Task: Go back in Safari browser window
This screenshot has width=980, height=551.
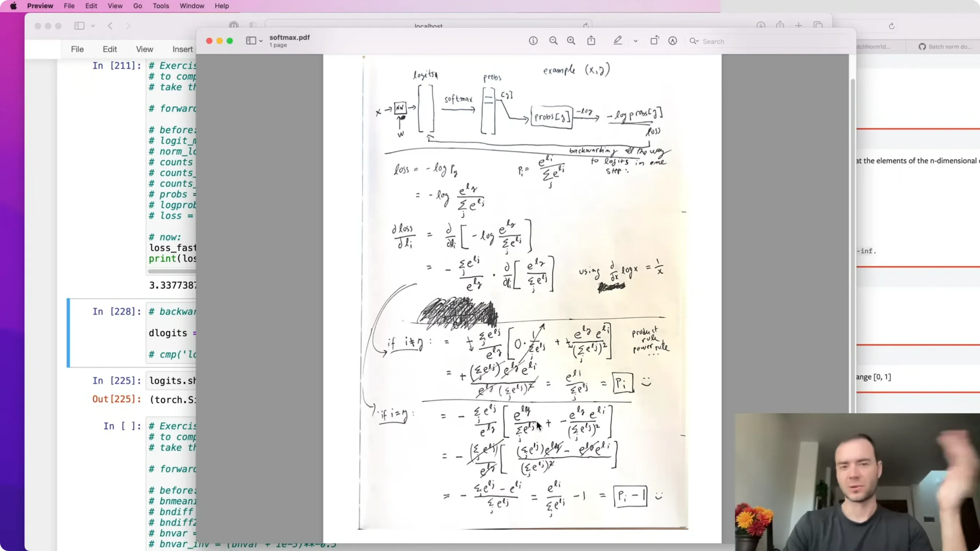Action: (110, 26)
